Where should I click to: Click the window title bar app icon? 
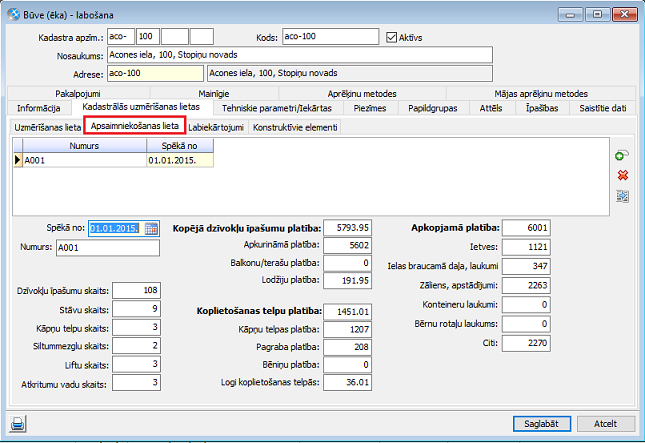tap(13, 15)
